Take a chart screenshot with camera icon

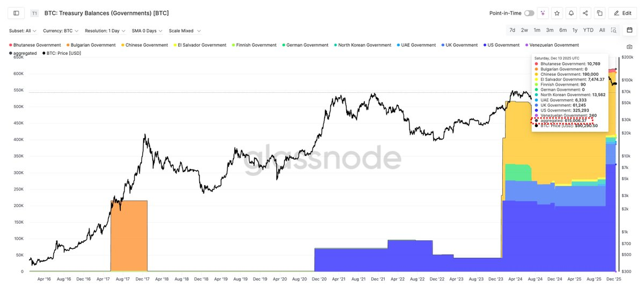click(x=629, y=47)
